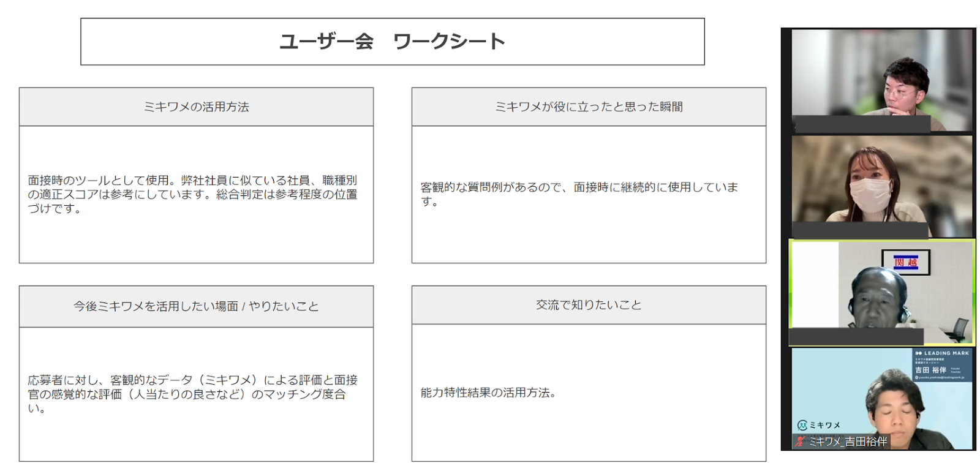Select the highlighted active speaker video with headset
Image resolution: width=980 pixels, height=463 pixels.
point(882,292)
